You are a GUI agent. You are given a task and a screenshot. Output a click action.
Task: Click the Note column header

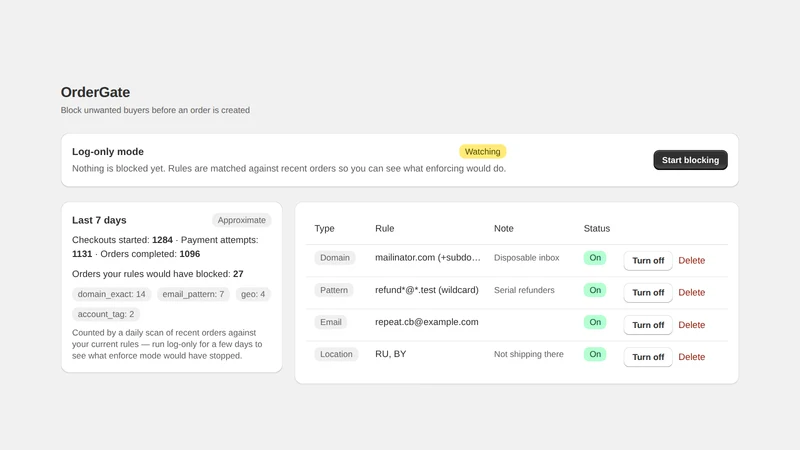tap(504, 229)
